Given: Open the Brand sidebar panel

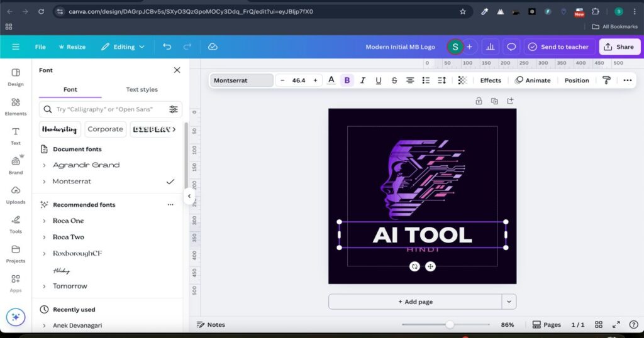Looking at the screenshot, I should (x=16, y=165).
